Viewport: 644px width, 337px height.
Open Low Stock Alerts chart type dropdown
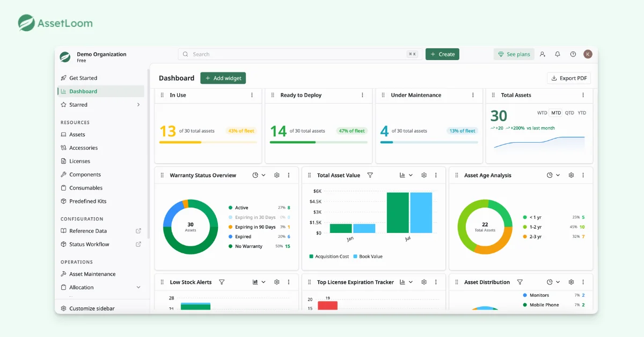coord(259,282)
